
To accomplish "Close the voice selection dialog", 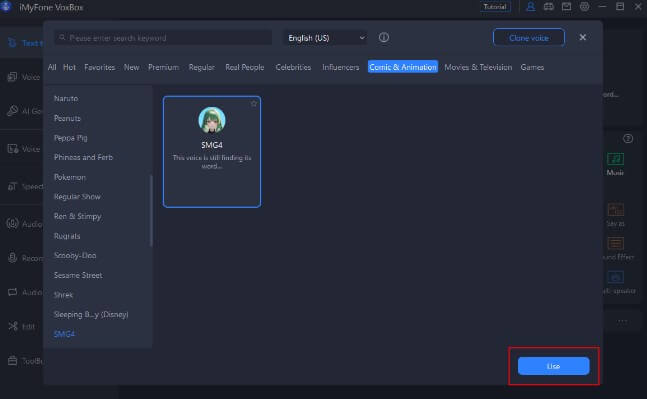I will pyautogui.click(x=582, y=38).
